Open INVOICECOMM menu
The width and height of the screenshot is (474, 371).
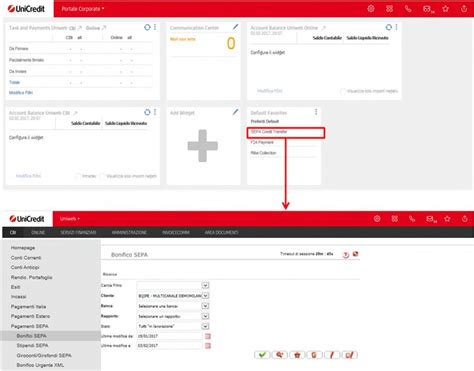click(176, 232)
